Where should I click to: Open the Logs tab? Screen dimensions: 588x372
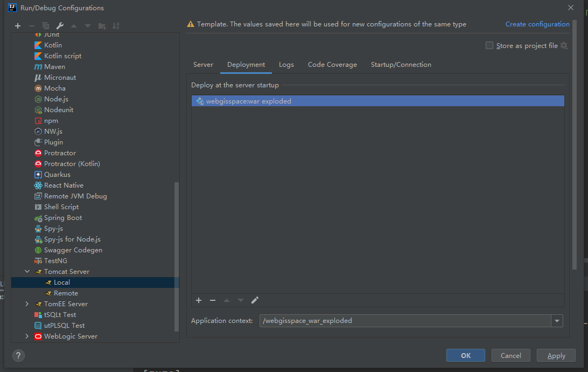(x=286, y=65)
